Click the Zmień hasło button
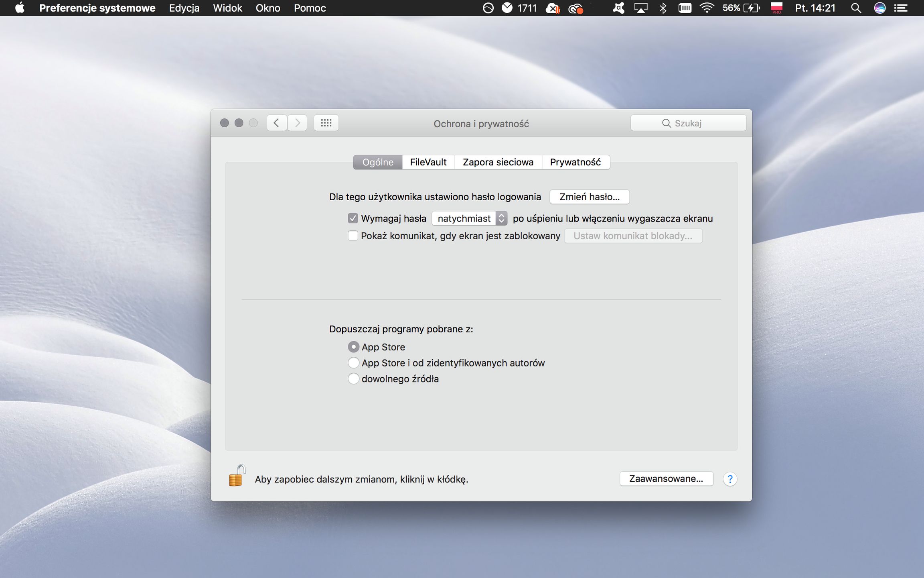 pyautogui.click(x=589, y=197)
